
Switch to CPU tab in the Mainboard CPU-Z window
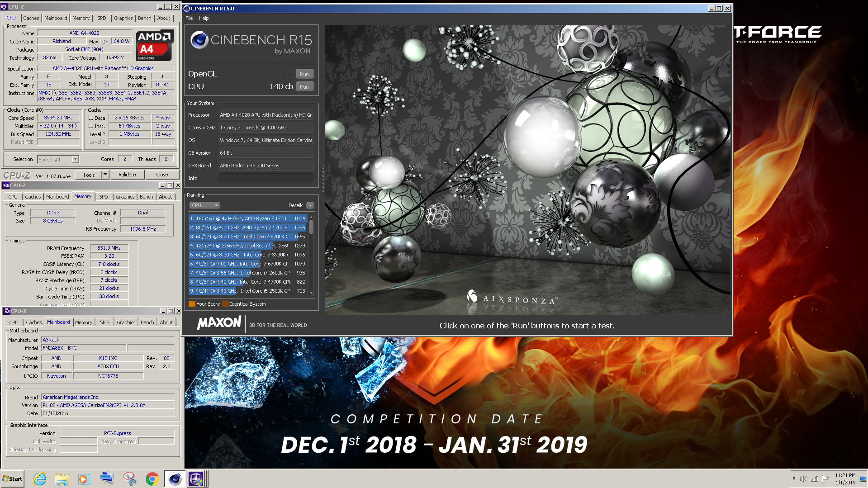click(14, 322)
